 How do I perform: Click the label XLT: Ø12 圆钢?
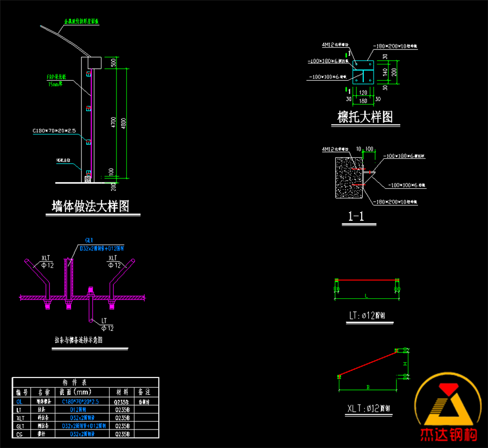[x=369, y=408]
